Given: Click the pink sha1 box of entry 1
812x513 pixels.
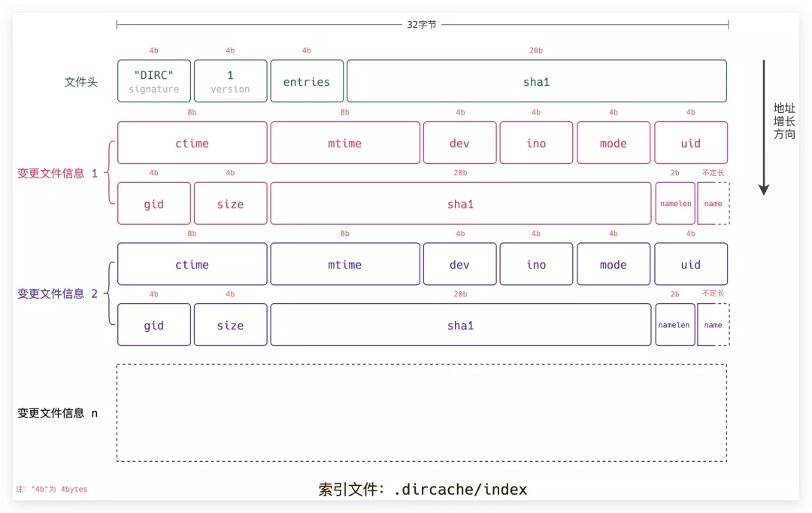Looking at the screenshot, I should click(461, 203).
